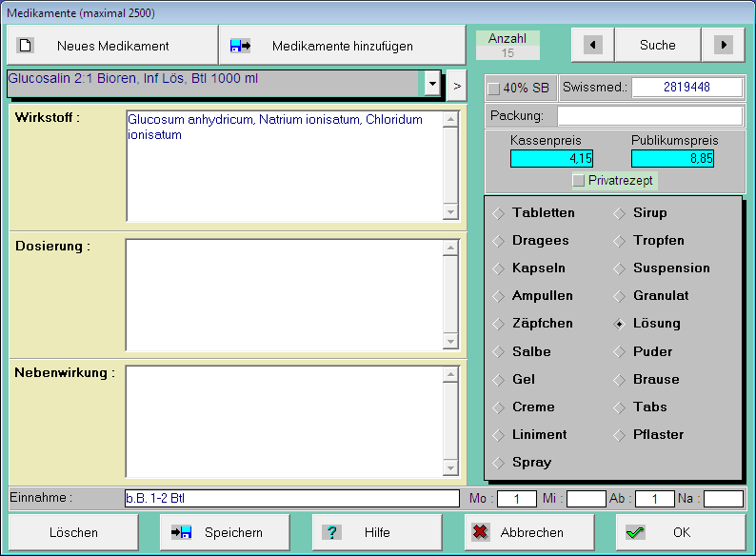Select the Tabletten radio option
The width and height of the screenshot is (756, 556).
pos(499,213)
